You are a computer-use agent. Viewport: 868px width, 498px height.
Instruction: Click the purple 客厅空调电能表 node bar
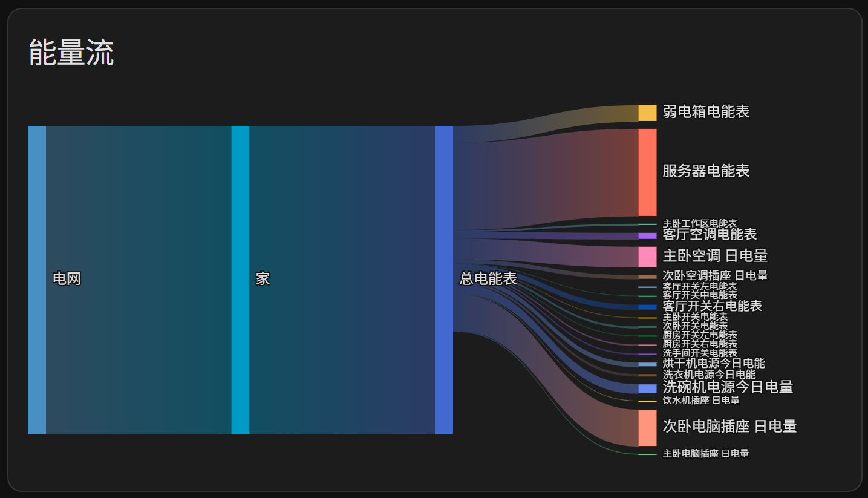(646, 235)
